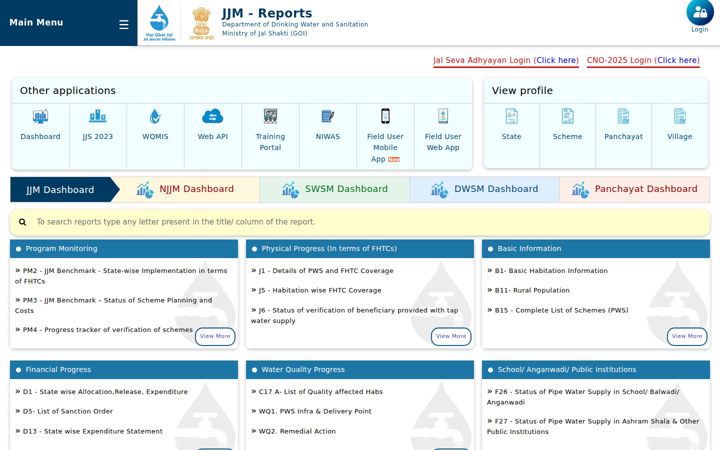720x450 pixels.
Task: Open J6 Status of verification of beneficiary
Action: tap(354, 315)
